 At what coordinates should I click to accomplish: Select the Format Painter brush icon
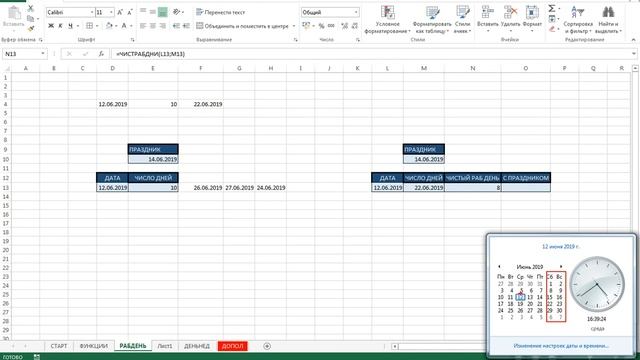31,28
